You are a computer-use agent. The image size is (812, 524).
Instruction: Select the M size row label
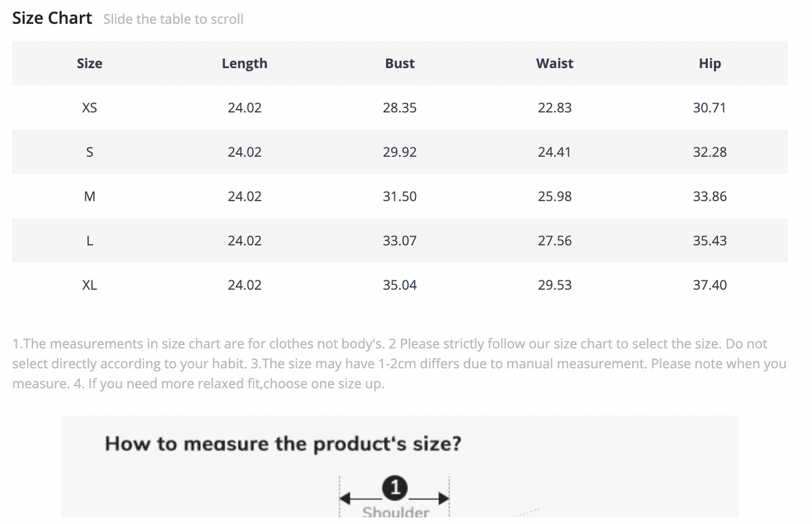[89, 196]
